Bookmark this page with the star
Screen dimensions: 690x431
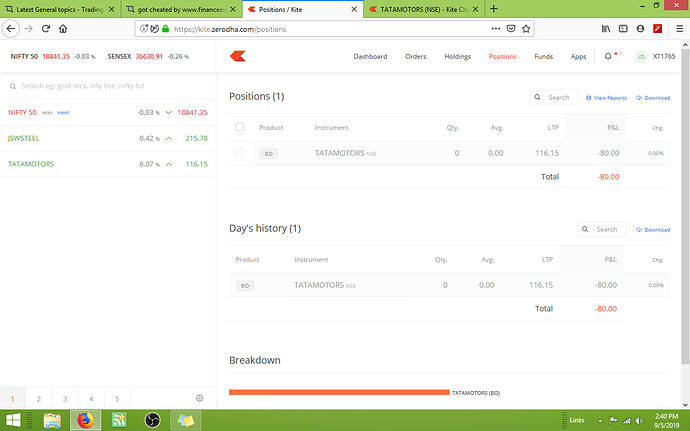pos(526,29)
